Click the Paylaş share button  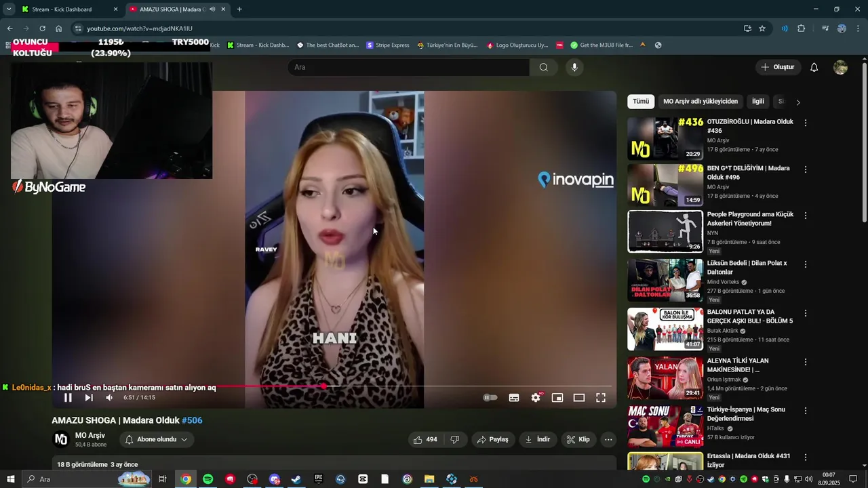492,439
